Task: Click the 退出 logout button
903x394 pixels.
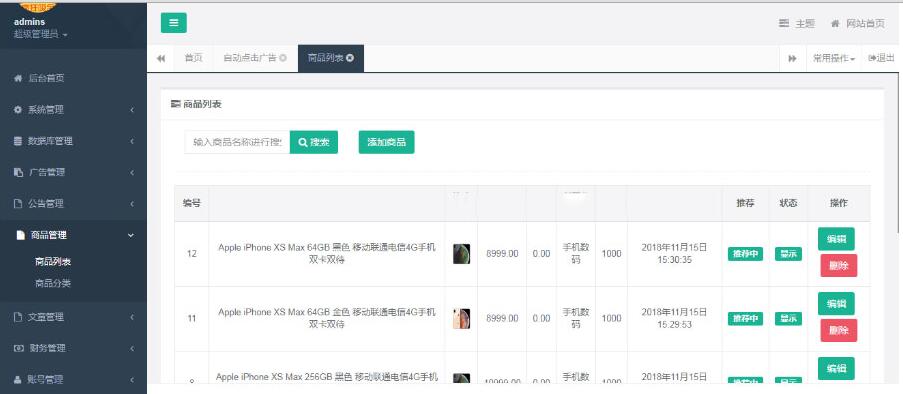Action: coord(882,58)
